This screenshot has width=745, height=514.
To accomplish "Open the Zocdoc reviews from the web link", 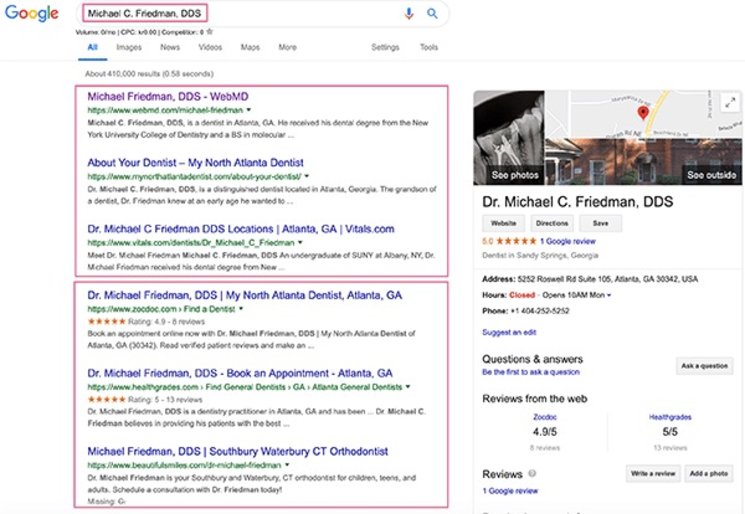I will coord(544,417).
